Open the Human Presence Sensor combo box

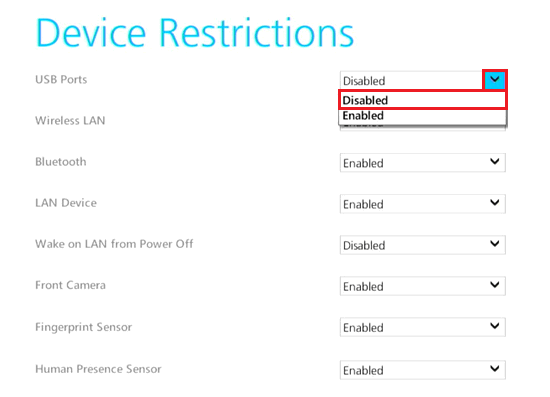[423, 370]
